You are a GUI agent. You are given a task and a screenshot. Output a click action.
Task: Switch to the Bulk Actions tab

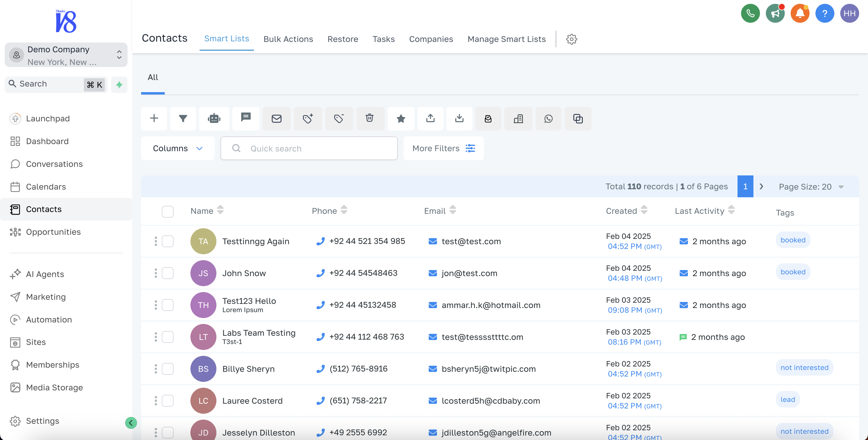[288, 39]
